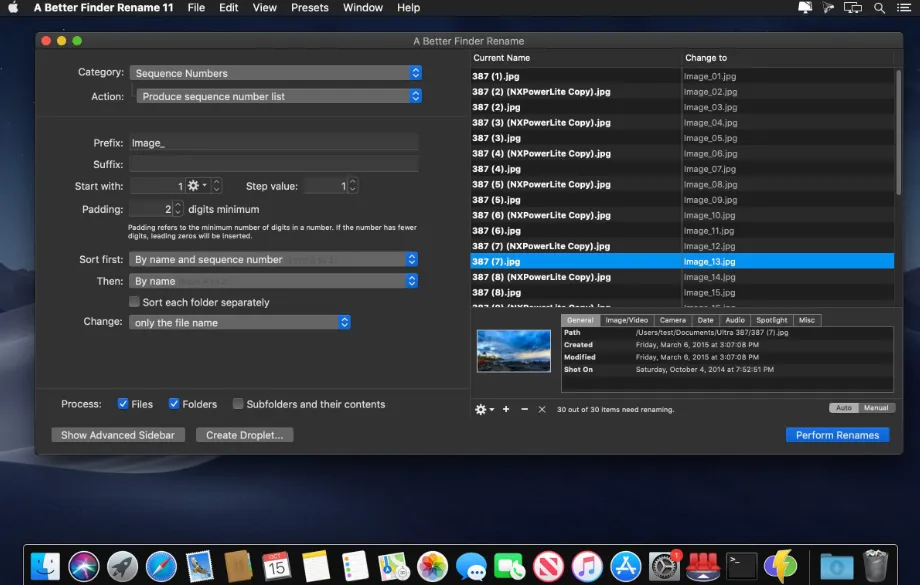Open the Sort first dropdown

[x=273, y=259]
